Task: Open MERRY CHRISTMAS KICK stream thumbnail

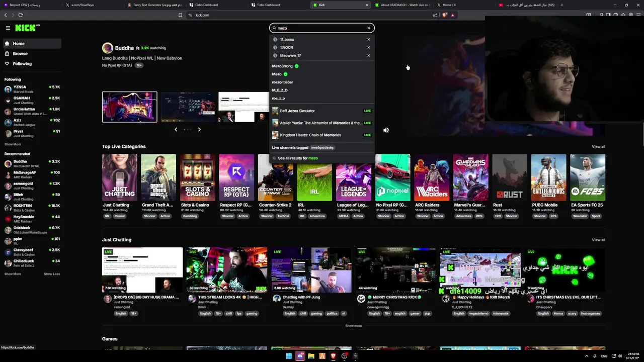Action: [396, 270]
